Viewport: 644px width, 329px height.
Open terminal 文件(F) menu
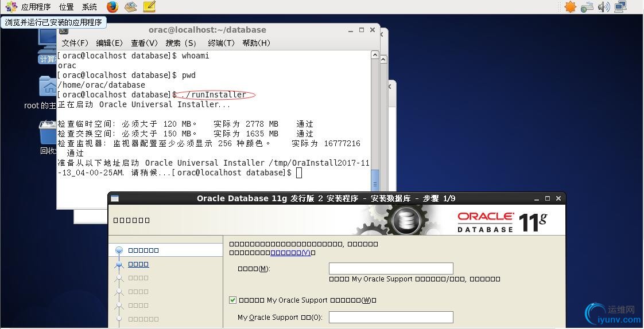(75, 43)
